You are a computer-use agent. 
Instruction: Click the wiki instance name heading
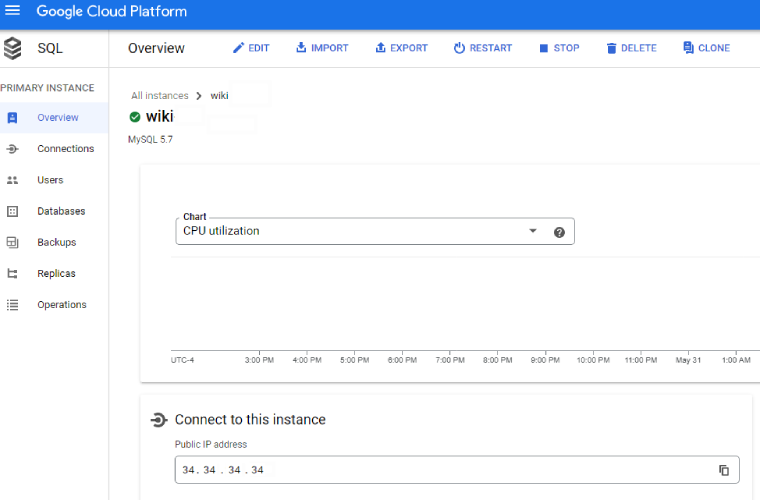pyautogui.click(x=159, y=116)
